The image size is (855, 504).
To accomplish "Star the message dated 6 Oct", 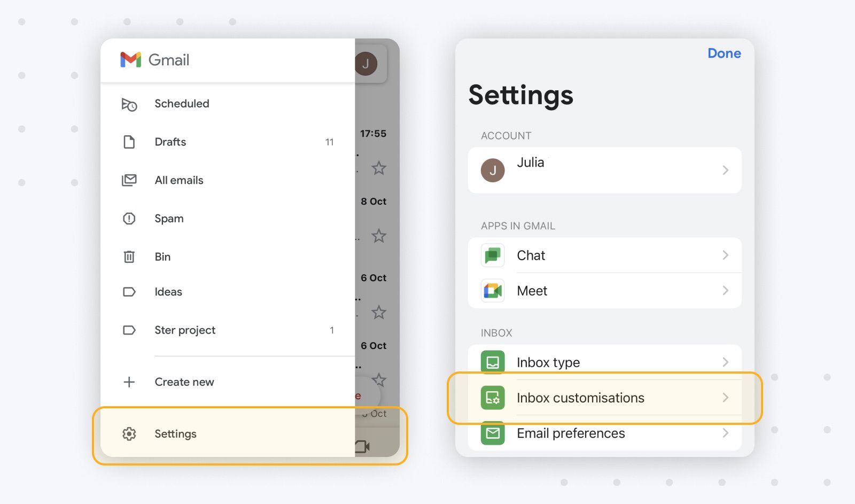I will [379, 313].
